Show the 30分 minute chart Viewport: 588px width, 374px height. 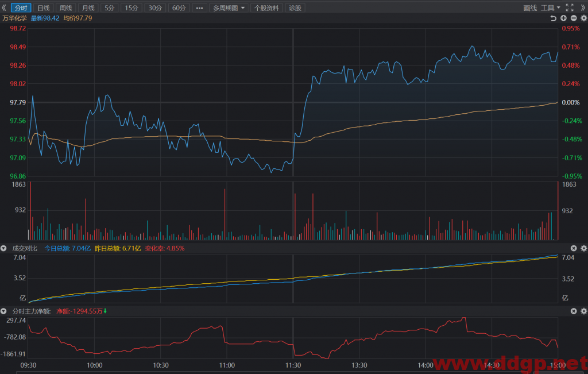tap(155, 8)
